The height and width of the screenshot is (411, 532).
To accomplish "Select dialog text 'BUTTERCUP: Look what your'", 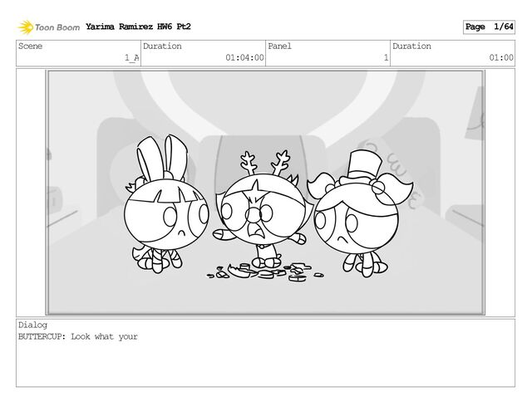I will pyautogui.click(x=78, y=337).
